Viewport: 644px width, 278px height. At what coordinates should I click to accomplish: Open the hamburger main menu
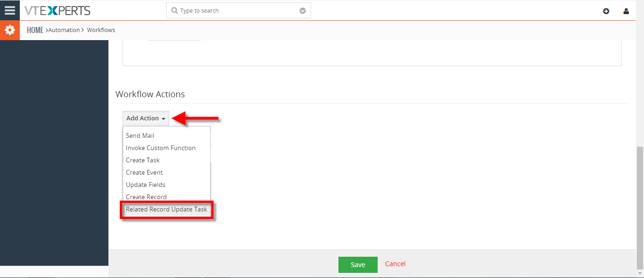10,10
